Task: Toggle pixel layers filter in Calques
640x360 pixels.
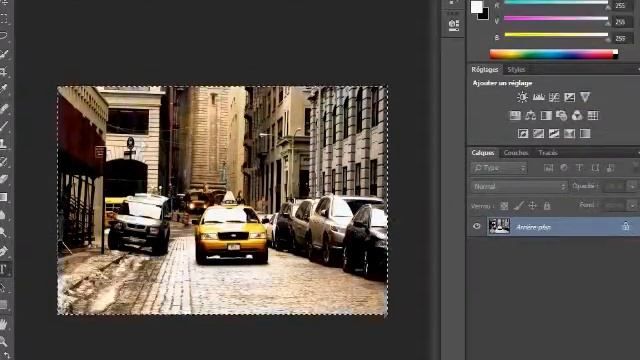Action: click(x=549, y=168)
